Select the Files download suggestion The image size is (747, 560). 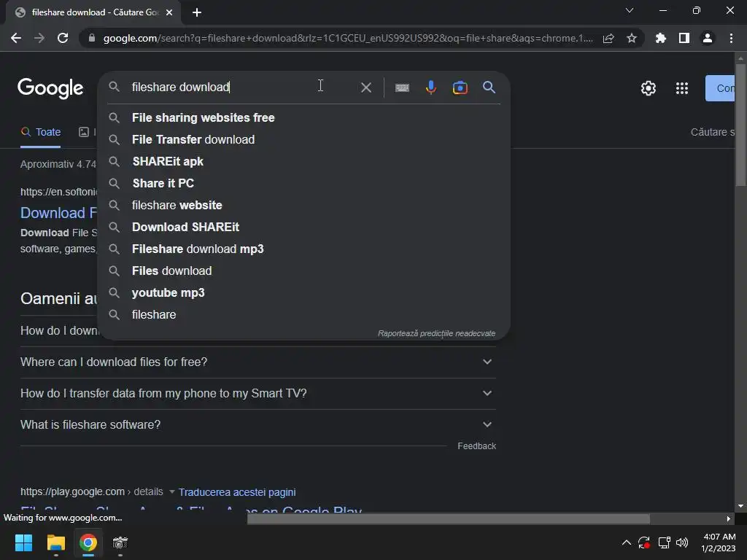click(303, 271)
